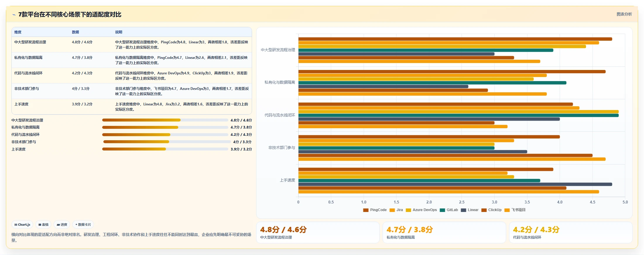Select the Chart.js tag chip
644x255 pixels.
pyautogui.click(x=22, y=225)
